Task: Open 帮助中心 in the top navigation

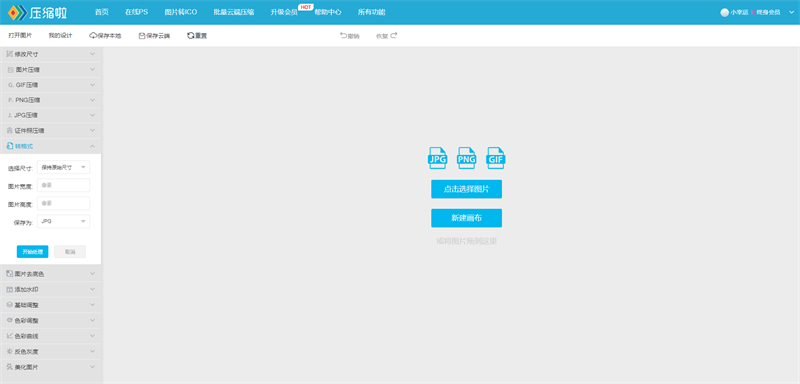Action: click(328, 12)
